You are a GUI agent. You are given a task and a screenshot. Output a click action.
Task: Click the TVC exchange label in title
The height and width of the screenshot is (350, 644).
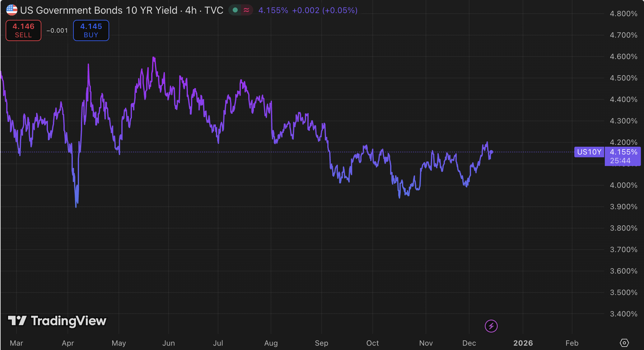pos(214,10)
